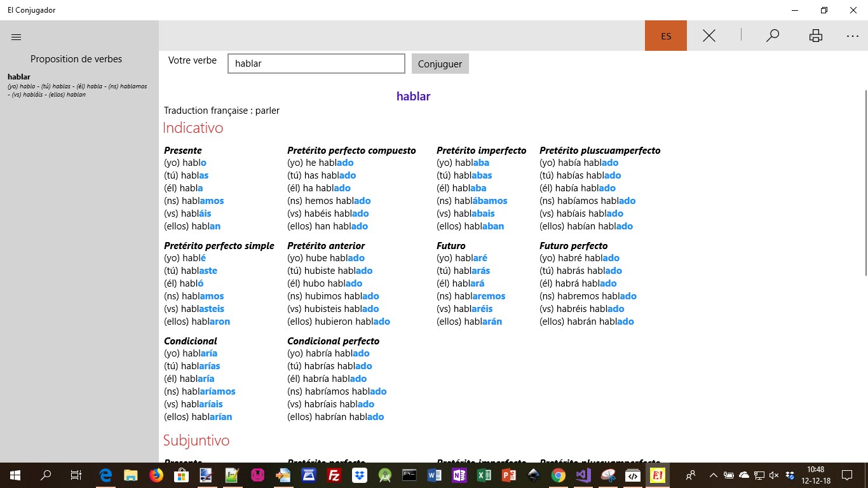Open the Windows Start menu
The width and height of the screenshot is (868, 488).
pos(15,475)
